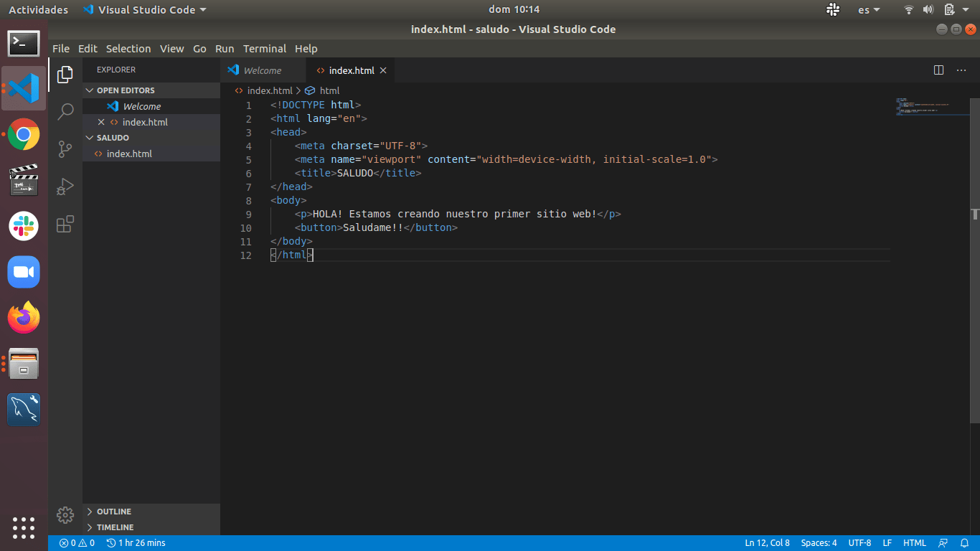Open the Help menu

tap(306, 49)
